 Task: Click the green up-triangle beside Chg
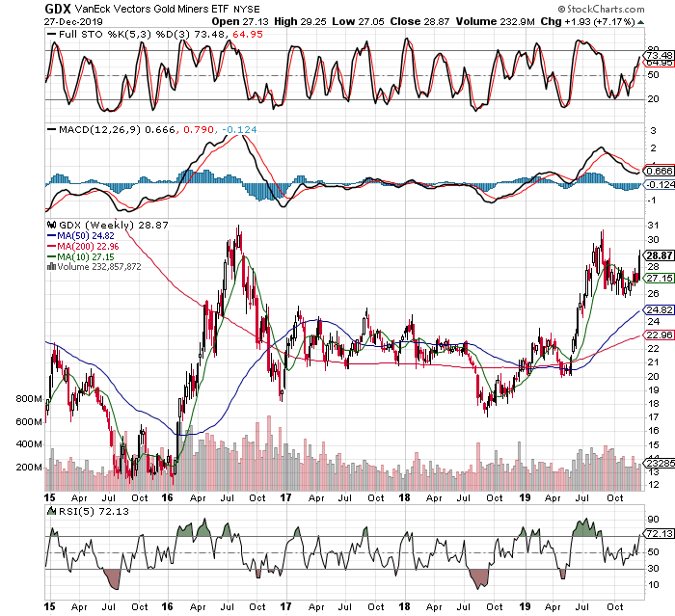pos(640,22)
